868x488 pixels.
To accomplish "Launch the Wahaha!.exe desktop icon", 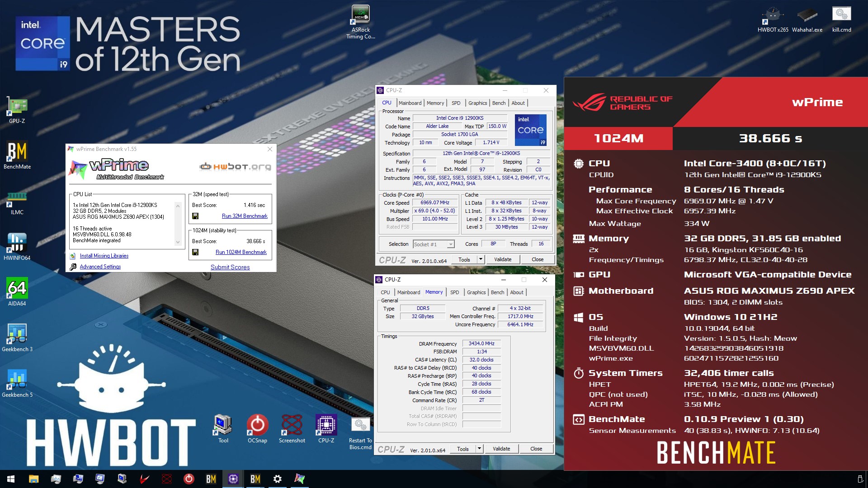I will (x=807, y=20).
